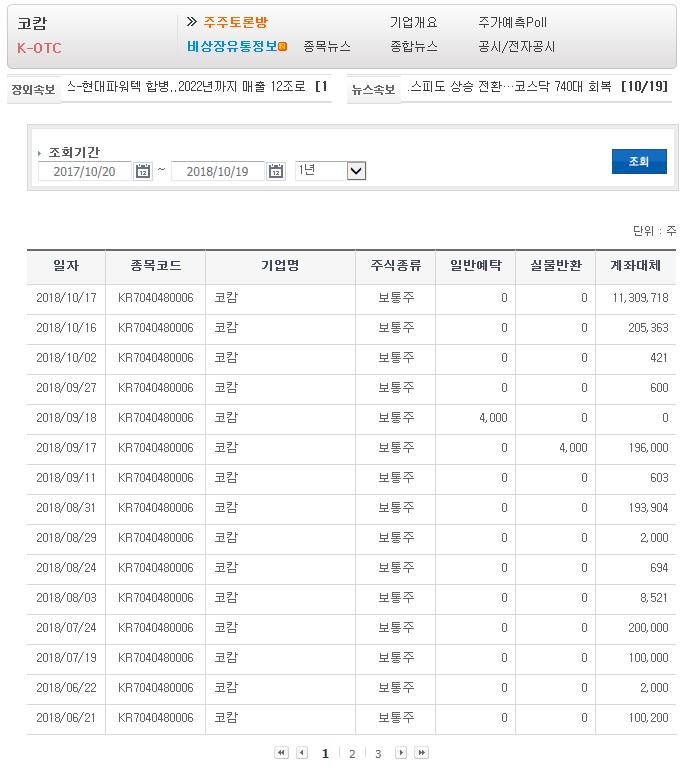Open 주가예측Poll menu
The width and height of the screenshot is (682, 771).
(x=512, y=22)
